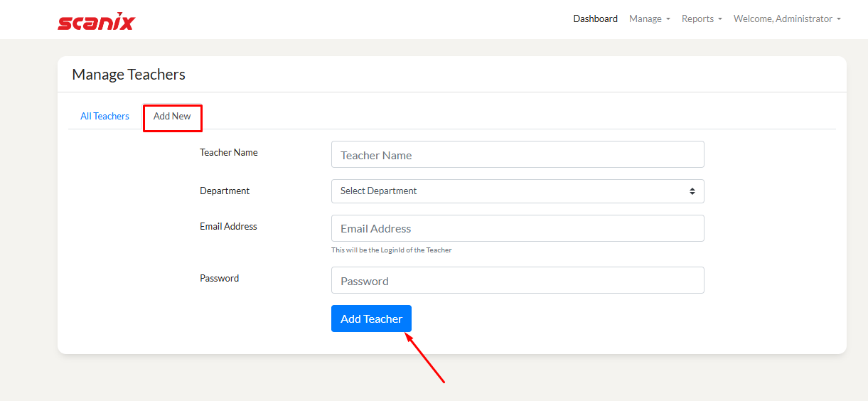Viewport: 868px width, 401px height.
Task: Click the Teacher Name form label
Action: coord(228,152)
